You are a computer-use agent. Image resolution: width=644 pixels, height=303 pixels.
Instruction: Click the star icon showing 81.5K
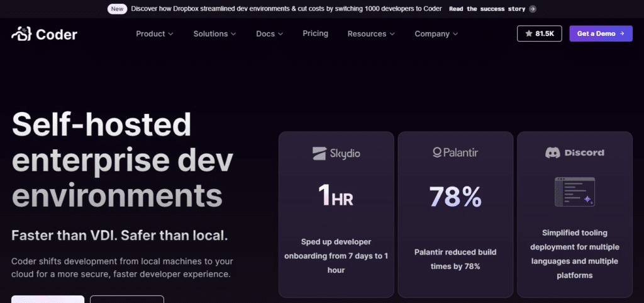(529, 34)
